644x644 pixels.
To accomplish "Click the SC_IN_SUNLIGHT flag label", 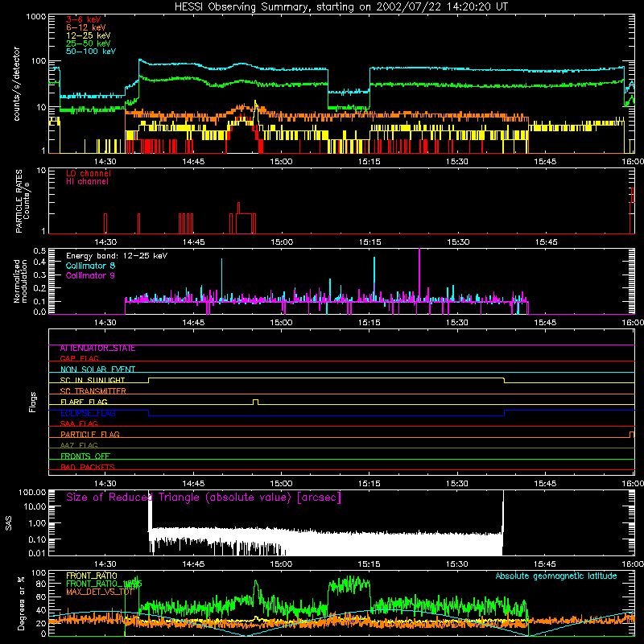I will (x=93, y=380).
